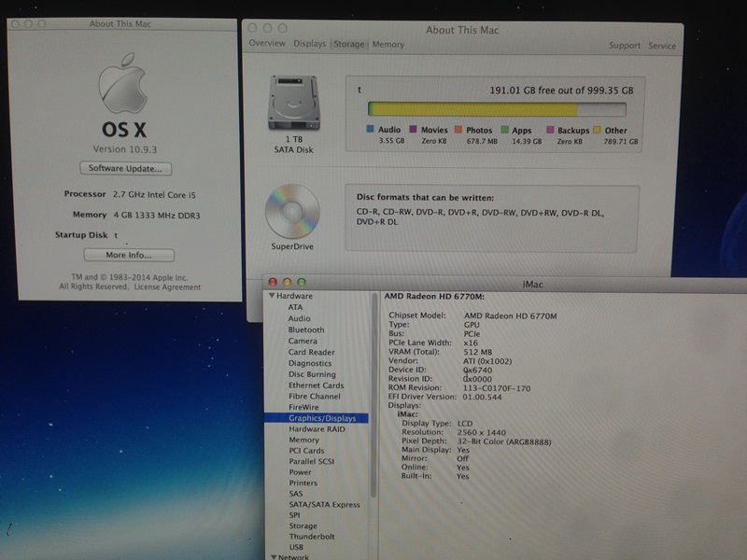
Task: Click the green Apps legend swatch
Action: point(504,130)
